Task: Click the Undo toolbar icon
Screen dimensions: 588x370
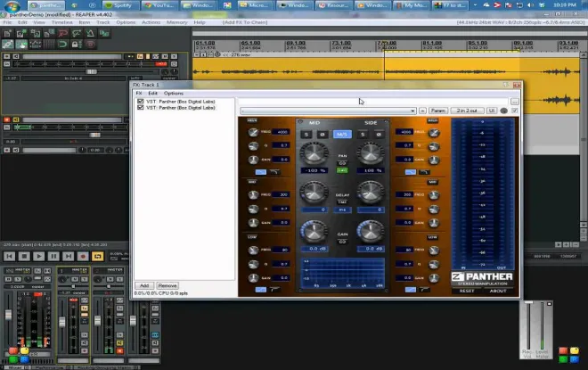Action: pyautogui.click(x=62, y=33)
